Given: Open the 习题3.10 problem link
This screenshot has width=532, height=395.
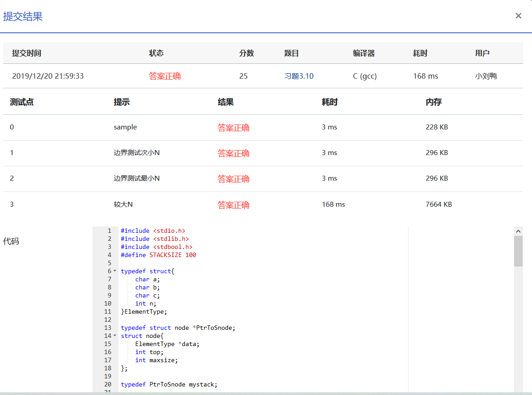Looking at the screenshot, I should tap(299, 76).
